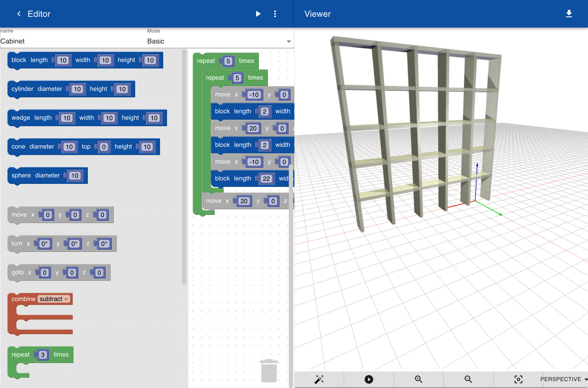Click the center view focus icon
Image resolution: width=588 pixels, height=388 pixels.
[x=518, y=379]
